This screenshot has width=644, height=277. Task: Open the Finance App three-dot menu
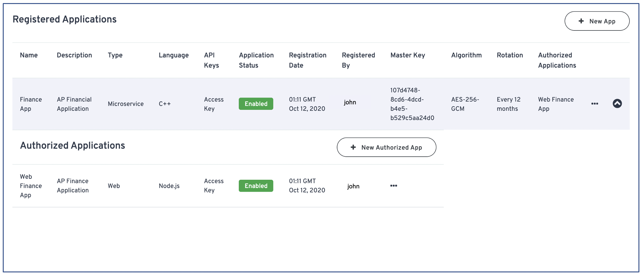[x=594, y=104]
